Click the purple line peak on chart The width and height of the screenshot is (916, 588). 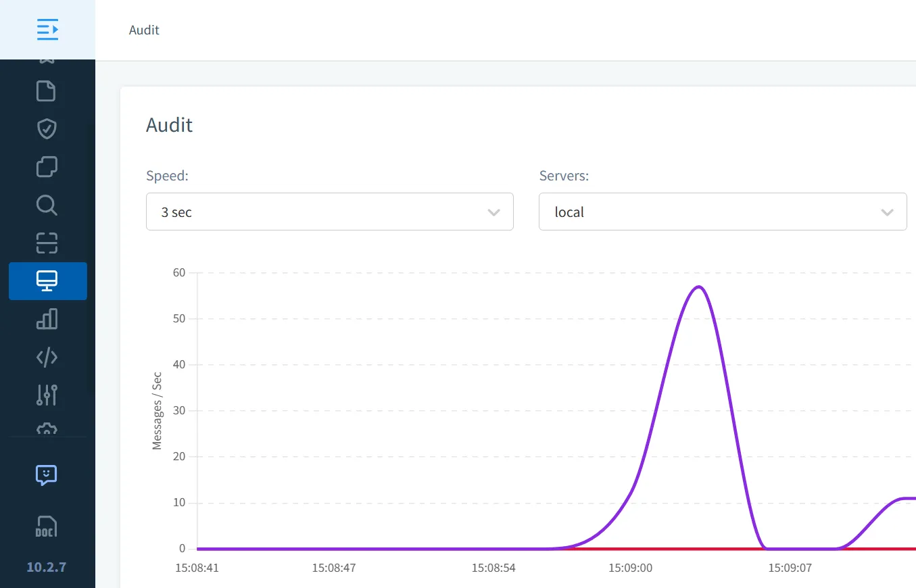(x=699, y=287)
